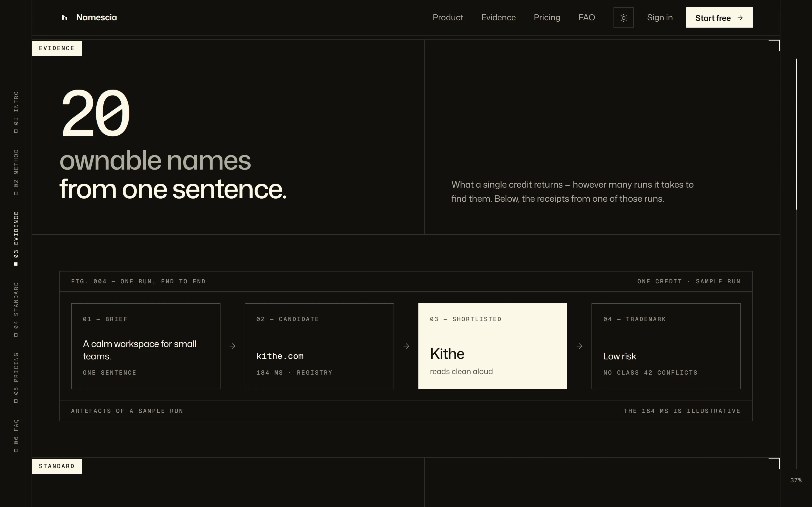Open the FAQ nav link
Image resolution: width=812 pixels, height=507 pixels.
(586, 17)
